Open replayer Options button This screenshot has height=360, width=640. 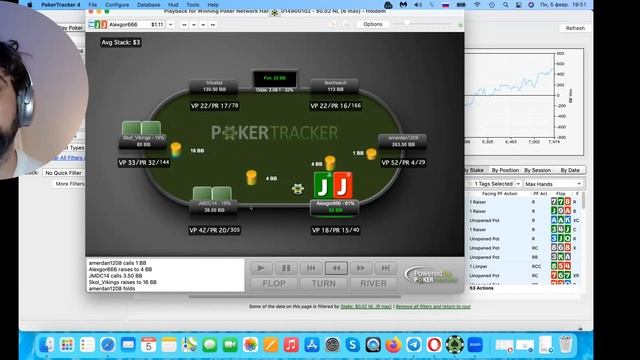click(x=373, y=24)
